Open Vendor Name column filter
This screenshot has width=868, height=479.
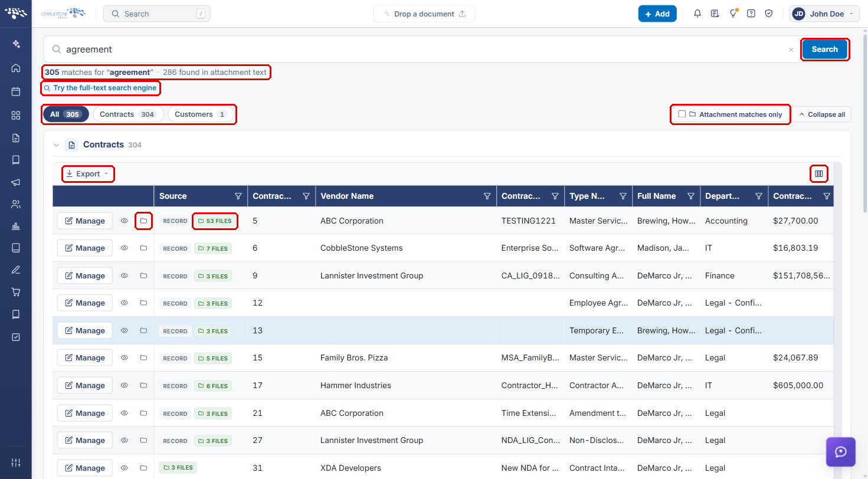(x=487, y=196)
